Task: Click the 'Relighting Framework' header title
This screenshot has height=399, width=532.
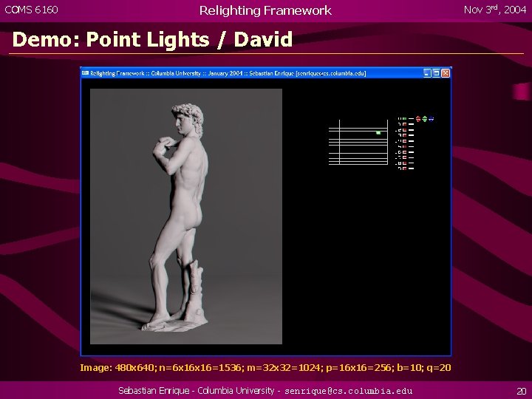Action: (x=265, y=10)
